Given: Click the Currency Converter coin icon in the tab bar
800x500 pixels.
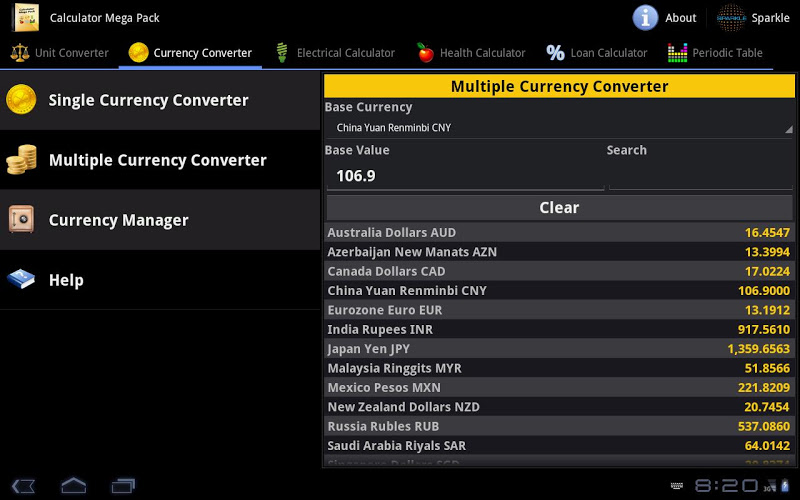Looking at the screenshot, I should [138, 53].
